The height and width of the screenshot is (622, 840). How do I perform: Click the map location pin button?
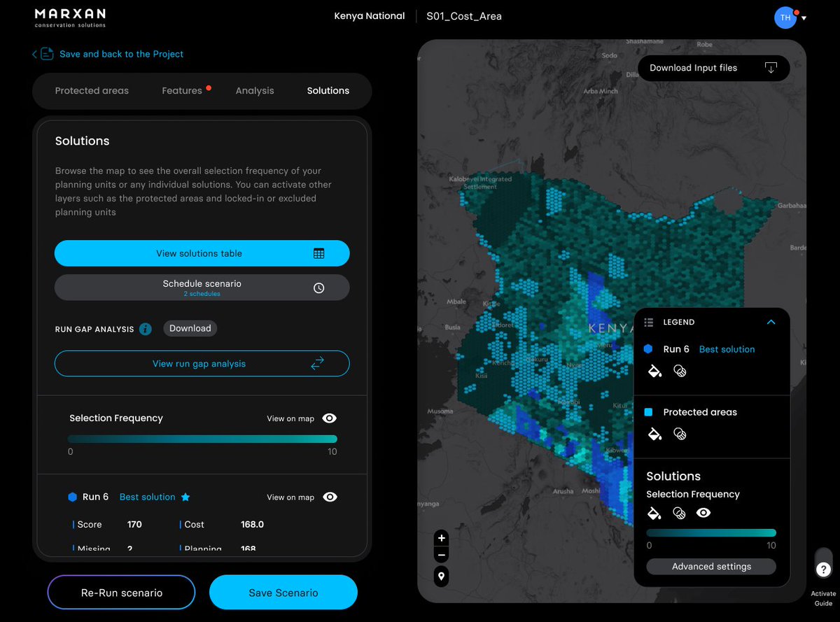pos(441,577)
